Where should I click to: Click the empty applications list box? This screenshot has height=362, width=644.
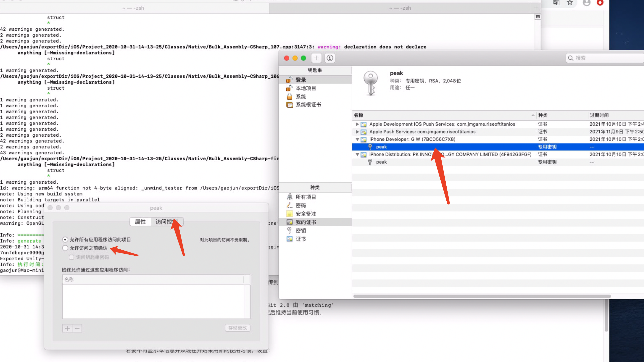tap(153, 302)
